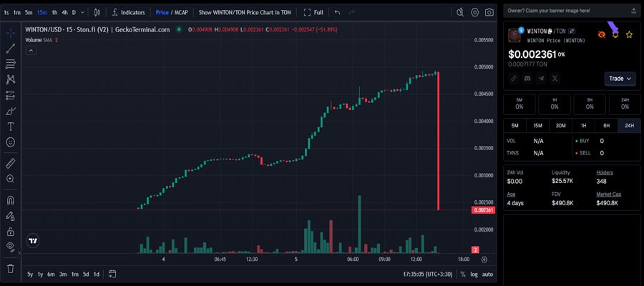Set chart range to 5d

(x=85, y=274)
